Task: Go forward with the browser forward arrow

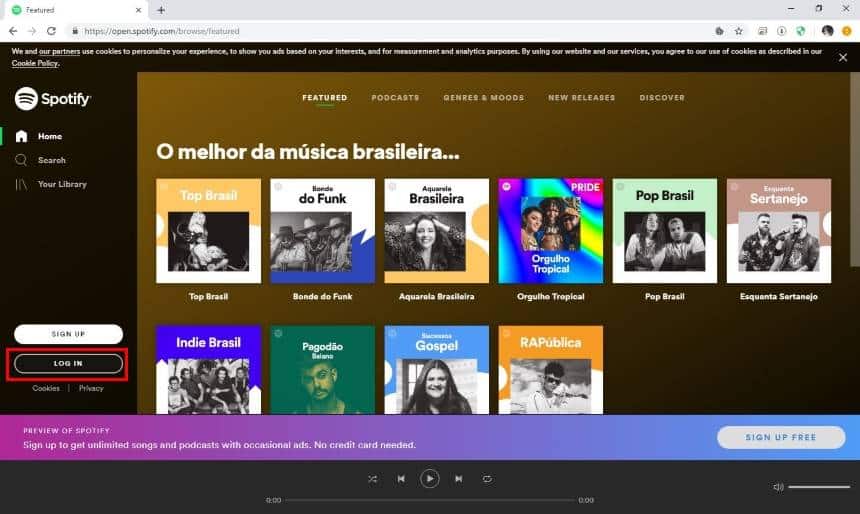Action: (32, 31)
